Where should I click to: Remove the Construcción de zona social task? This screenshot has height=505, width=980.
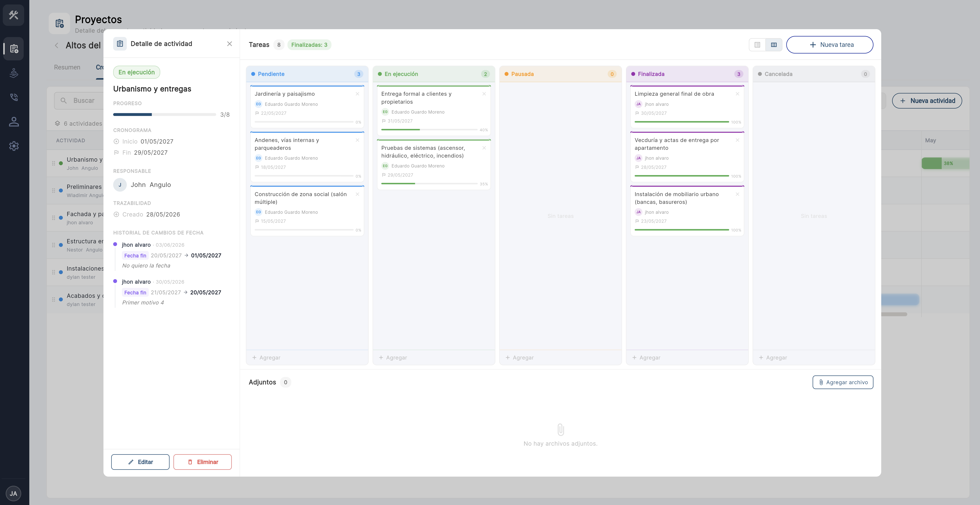357,195
